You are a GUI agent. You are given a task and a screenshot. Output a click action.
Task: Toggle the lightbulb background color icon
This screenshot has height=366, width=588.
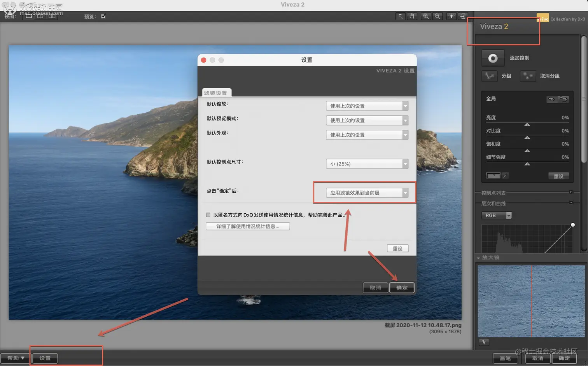point(451,16)
